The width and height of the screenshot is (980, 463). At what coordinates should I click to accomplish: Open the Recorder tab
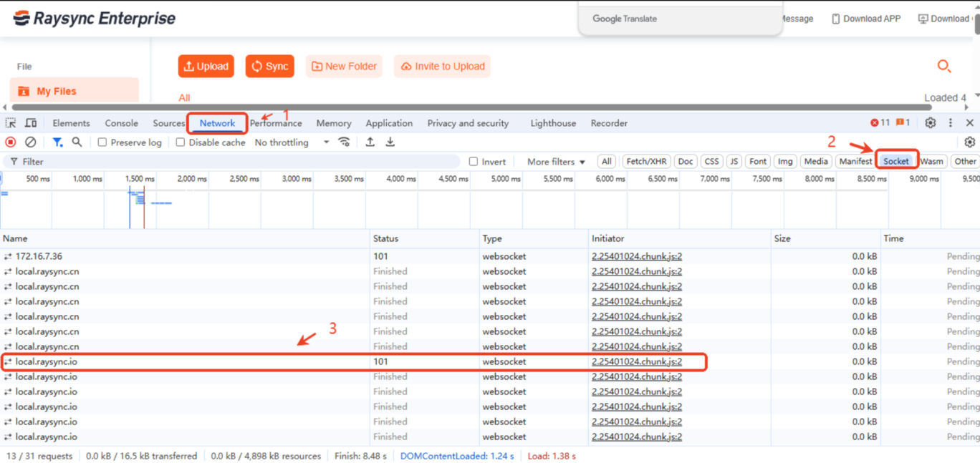[609, 123]
